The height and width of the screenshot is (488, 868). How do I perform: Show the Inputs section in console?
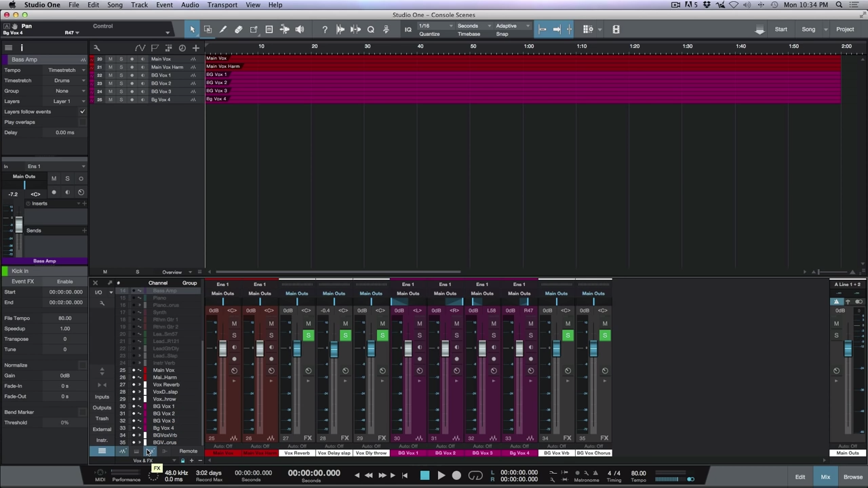[x=102, y=397]
